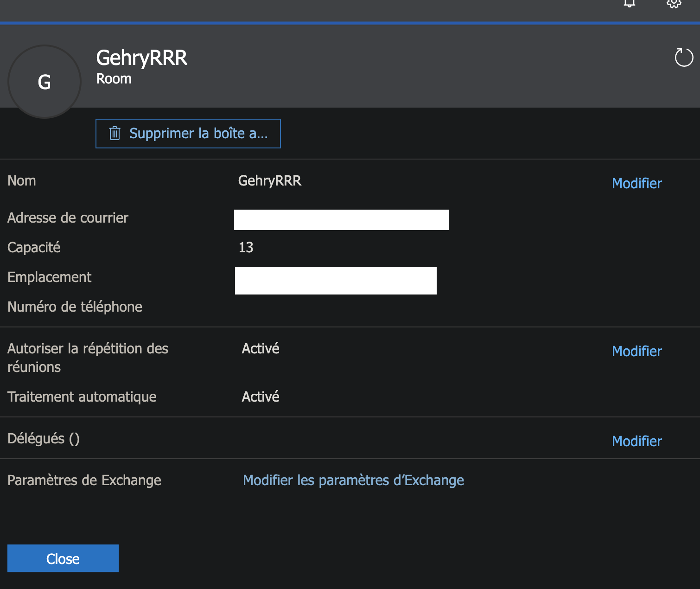This screenshot has height=589, width=700.
Task: Click Modifier link for Délégués
Action: point(637,441)
